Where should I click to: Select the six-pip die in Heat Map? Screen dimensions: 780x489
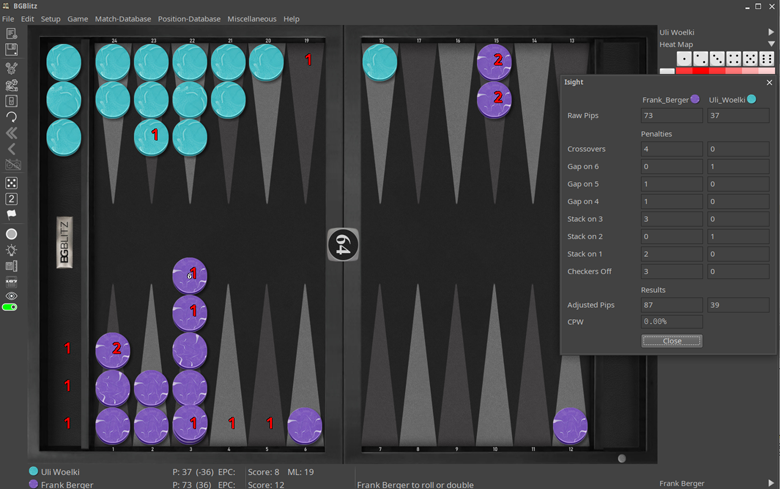[767, 59]
